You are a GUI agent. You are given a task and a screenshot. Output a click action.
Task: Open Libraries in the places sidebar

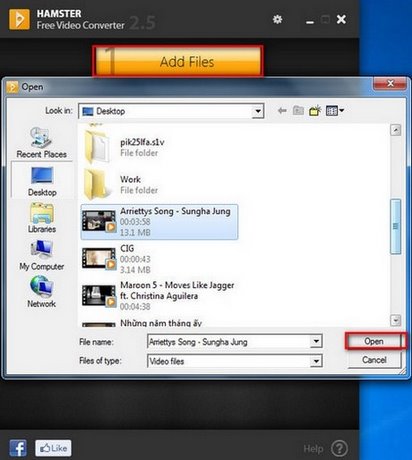coord(42,218)
